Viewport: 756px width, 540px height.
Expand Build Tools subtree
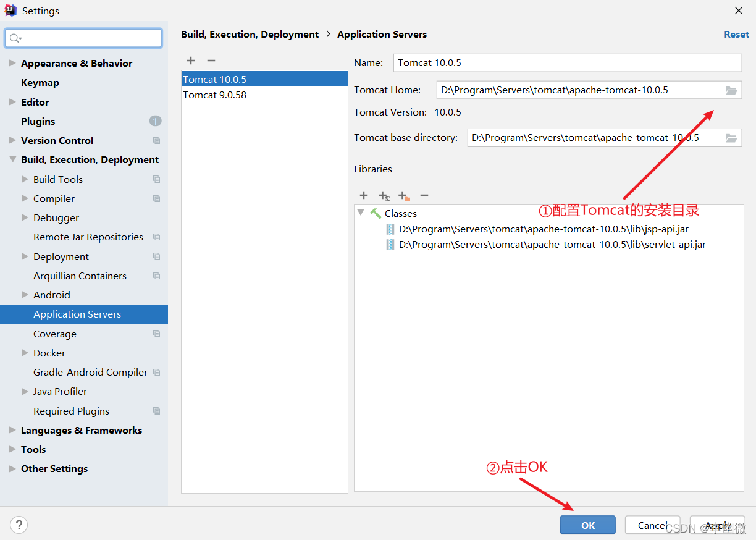coord(25,179)
